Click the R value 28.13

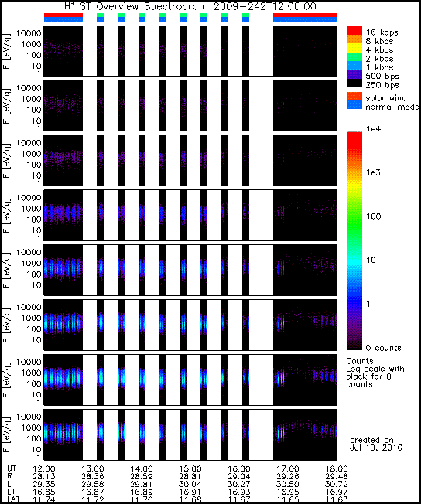[x=44, y=476]
